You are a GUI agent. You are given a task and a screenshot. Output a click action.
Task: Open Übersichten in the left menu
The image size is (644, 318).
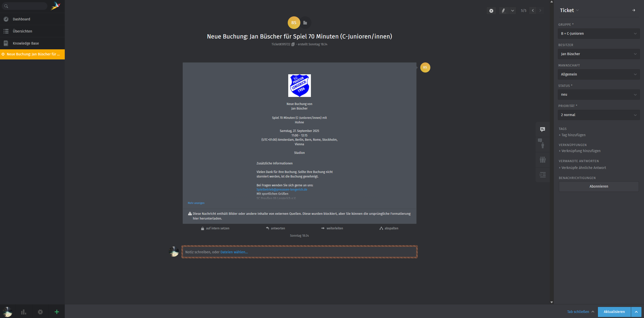(x=22, y=31)
